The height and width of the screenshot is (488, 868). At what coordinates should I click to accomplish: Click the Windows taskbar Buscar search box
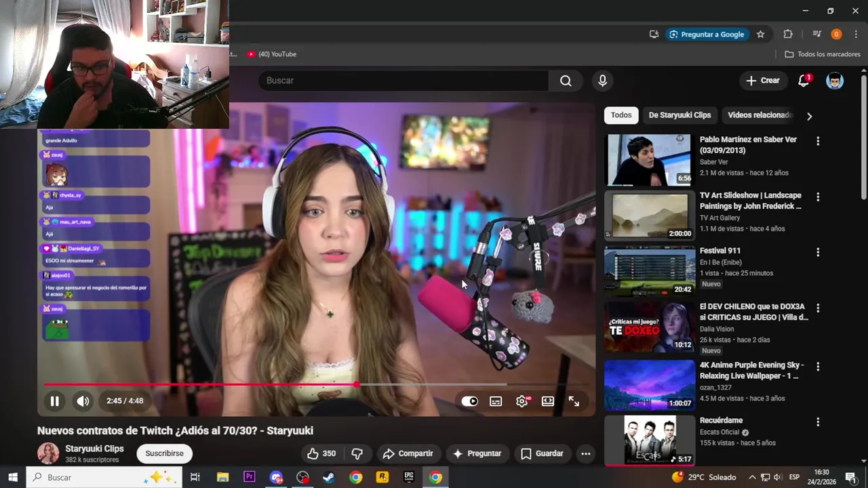pos(104,477)
